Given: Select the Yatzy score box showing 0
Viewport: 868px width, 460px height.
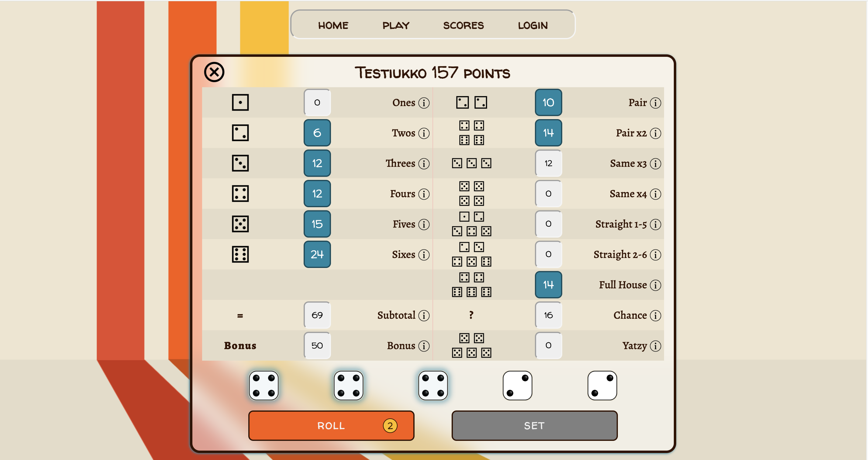Looking at the screenshot, I should pos(548,345).
